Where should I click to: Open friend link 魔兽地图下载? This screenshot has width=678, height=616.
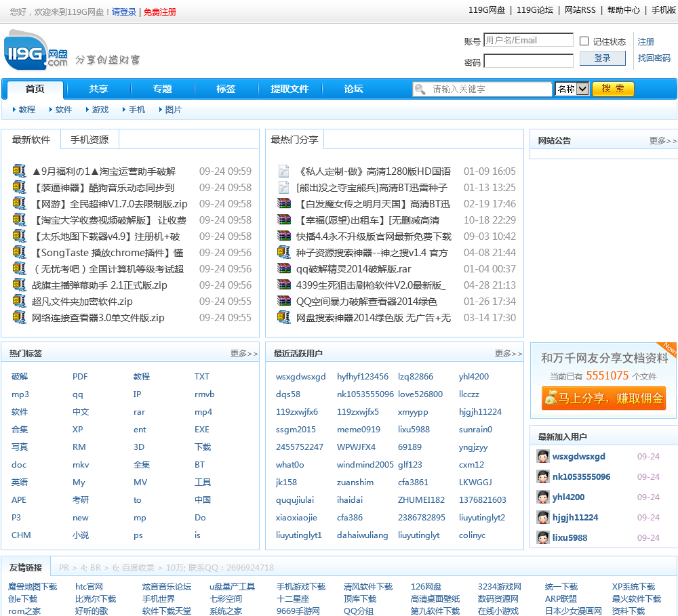click(33, 587)
